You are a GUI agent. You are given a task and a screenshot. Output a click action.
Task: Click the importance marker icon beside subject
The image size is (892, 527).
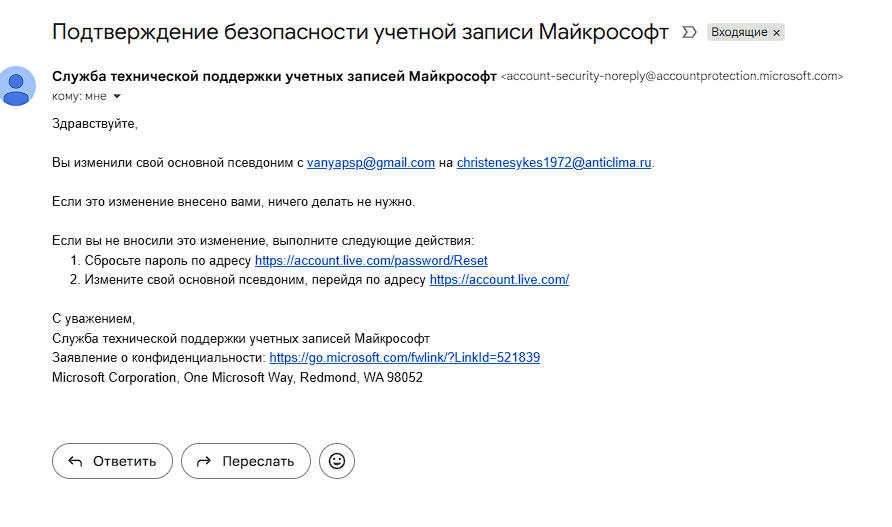(689, 32)
